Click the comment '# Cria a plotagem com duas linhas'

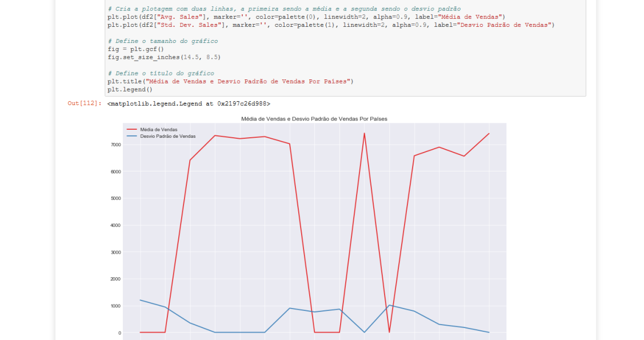pyautogui.click(x=284, y=9)
